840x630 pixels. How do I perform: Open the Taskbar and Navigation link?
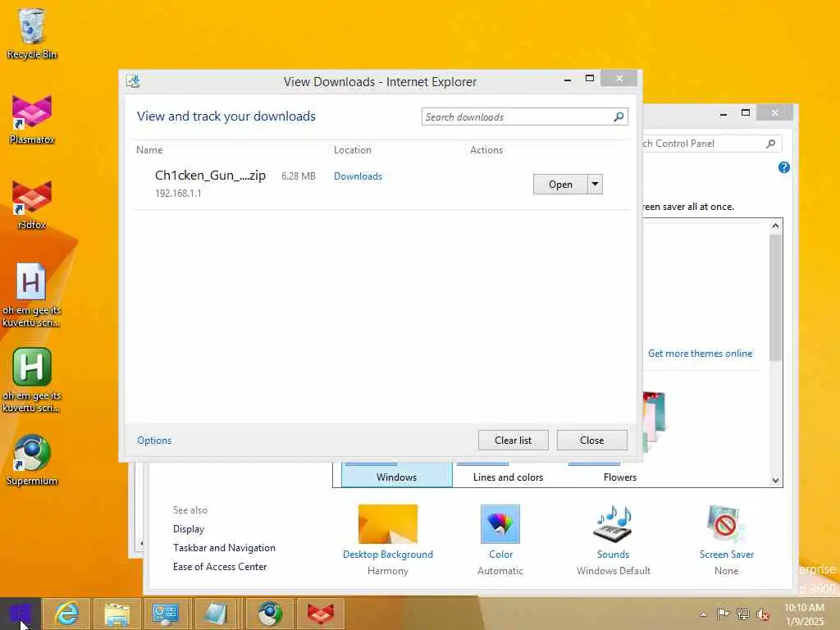[x=224, y=548]
